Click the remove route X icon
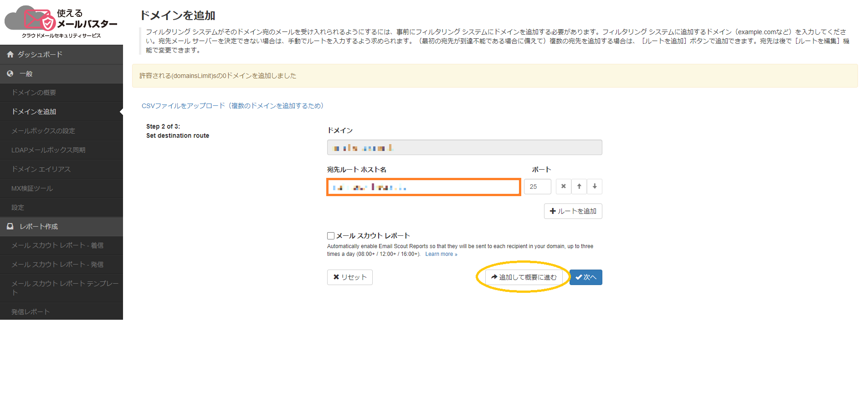Image resolution: width=868 pixels, height=400 pixels. (563, 187)
